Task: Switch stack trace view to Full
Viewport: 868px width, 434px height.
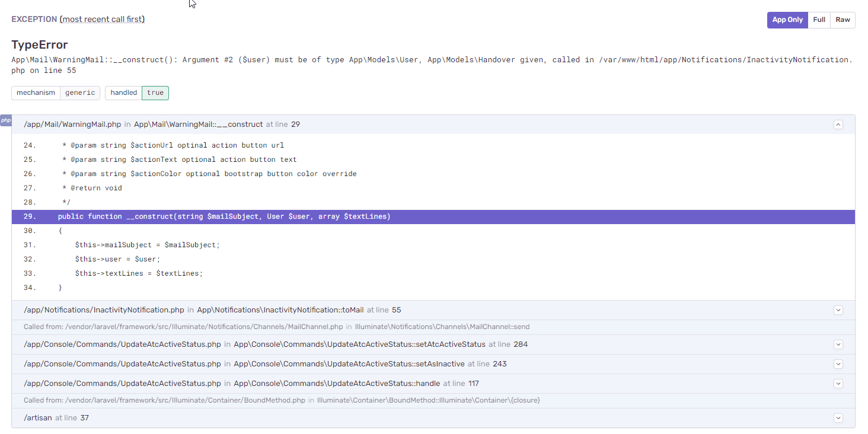Action: point(819,20)
